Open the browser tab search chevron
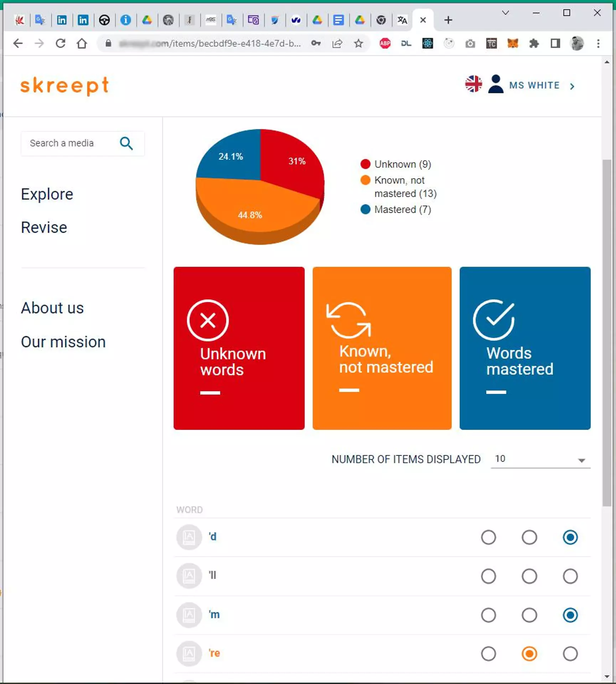This screenshot has height=684, width=616. (505, 12)
